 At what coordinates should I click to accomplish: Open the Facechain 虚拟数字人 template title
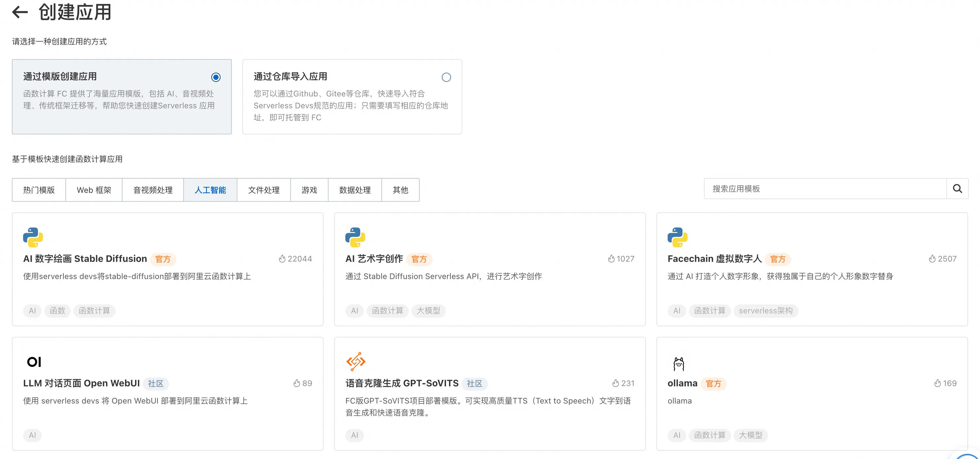(714, 259)
